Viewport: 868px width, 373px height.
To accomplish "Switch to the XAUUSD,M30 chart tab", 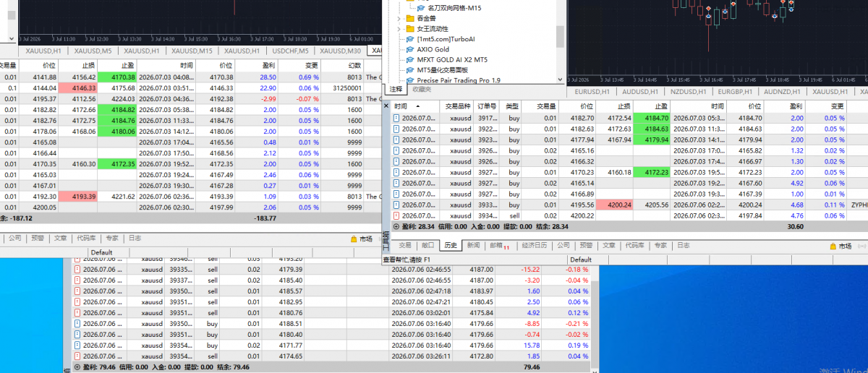I will click(x=340, y=51).
